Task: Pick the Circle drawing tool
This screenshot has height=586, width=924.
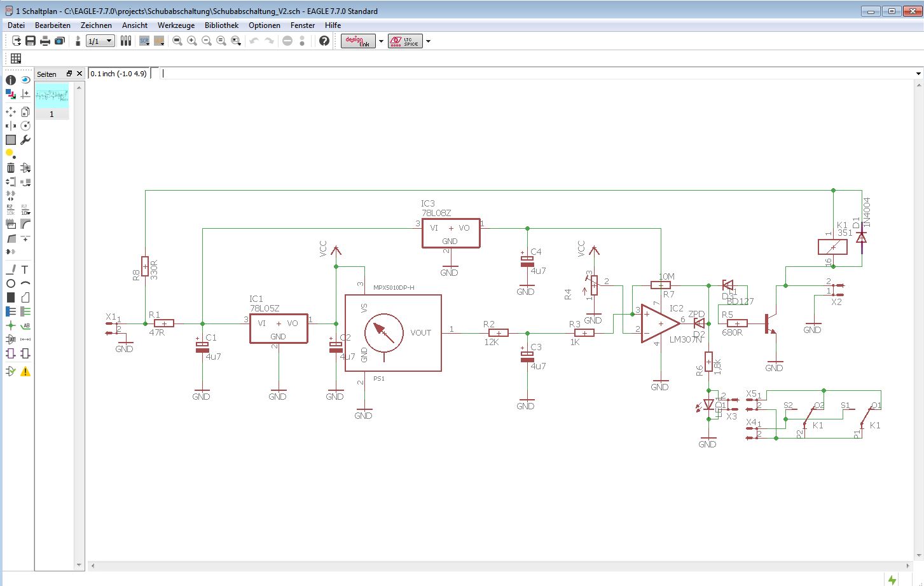Action: [11, 283]
